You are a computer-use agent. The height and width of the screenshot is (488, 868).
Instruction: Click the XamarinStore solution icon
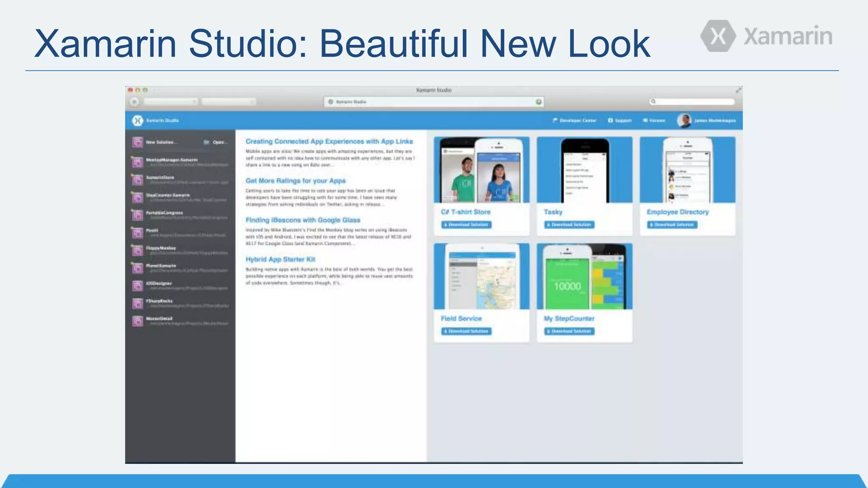(x=137, y=180)
